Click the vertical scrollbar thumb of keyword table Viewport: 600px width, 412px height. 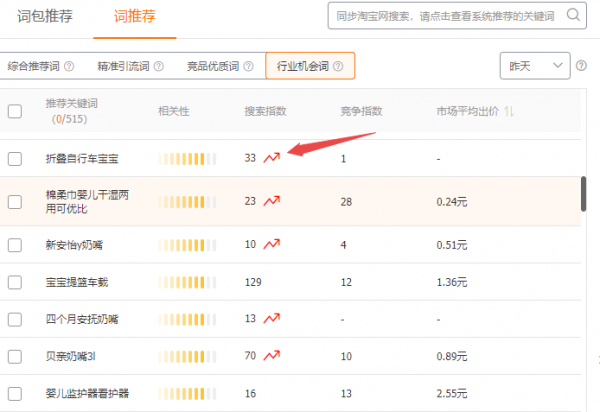coord(583,195)
